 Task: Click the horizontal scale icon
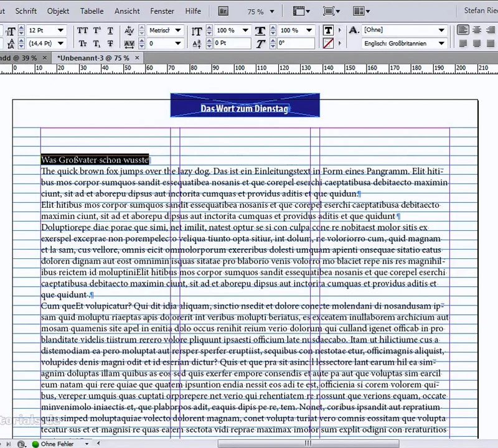point(260,30)
